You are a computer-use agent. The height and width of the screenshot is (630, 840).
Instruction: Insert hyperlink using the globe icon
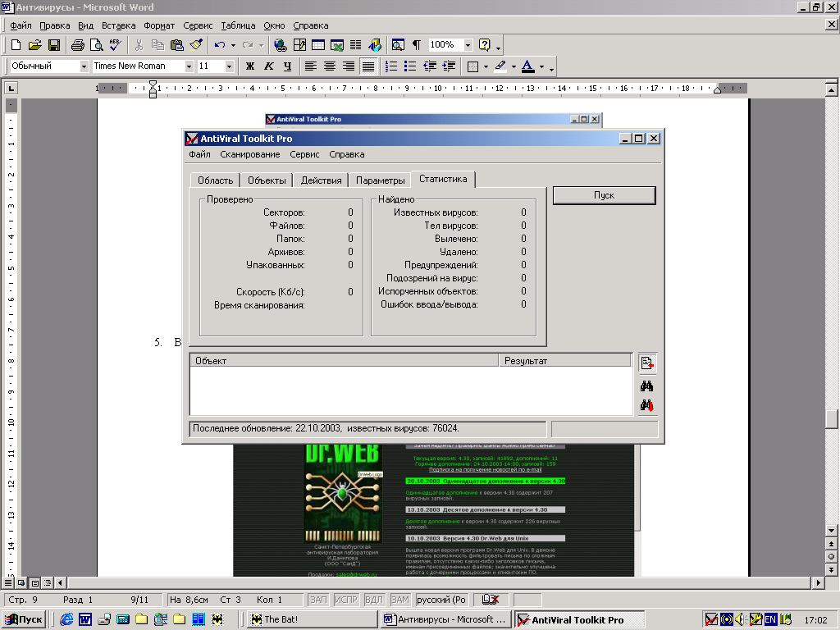coord(281,45)
